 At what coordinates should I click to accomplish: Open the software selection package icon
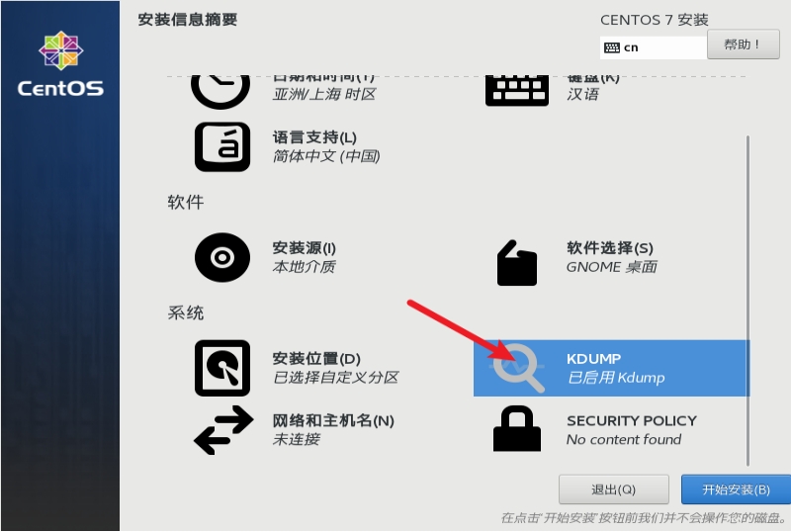pos(516,263)
